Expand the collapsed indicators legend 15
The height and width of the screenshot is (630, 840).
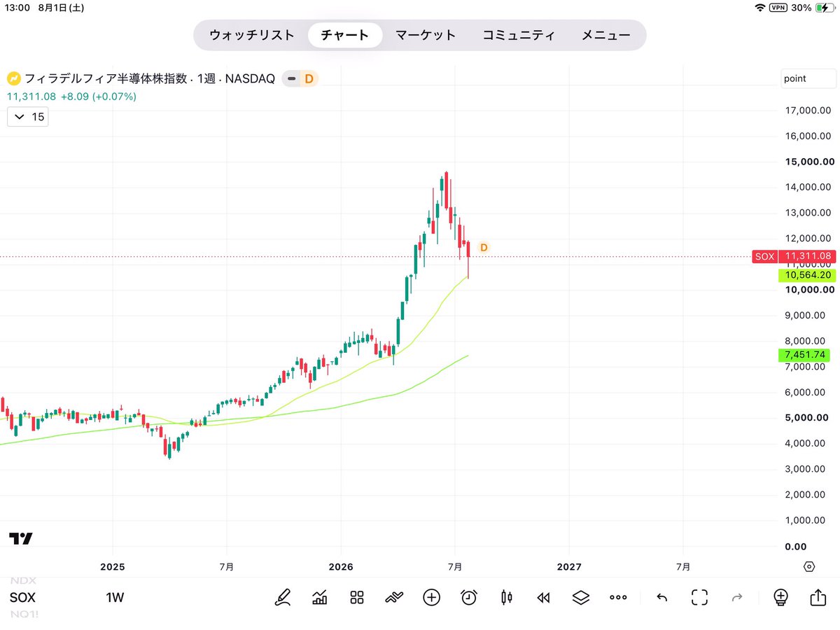[28, 117]
